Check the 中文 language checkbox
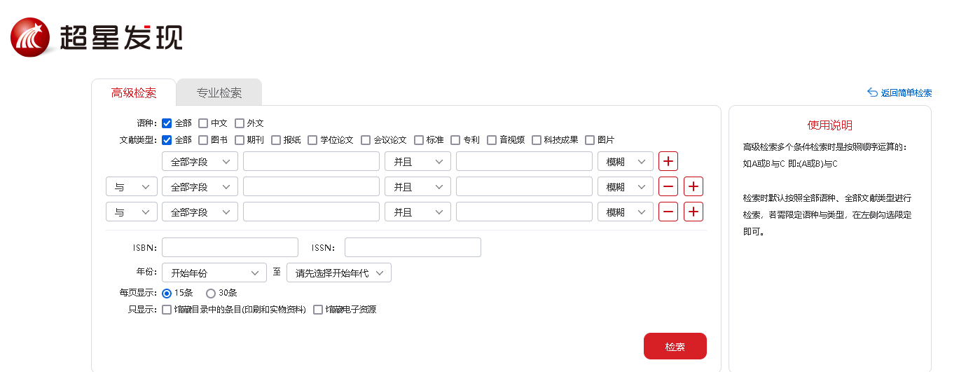 tap(203, 123)
